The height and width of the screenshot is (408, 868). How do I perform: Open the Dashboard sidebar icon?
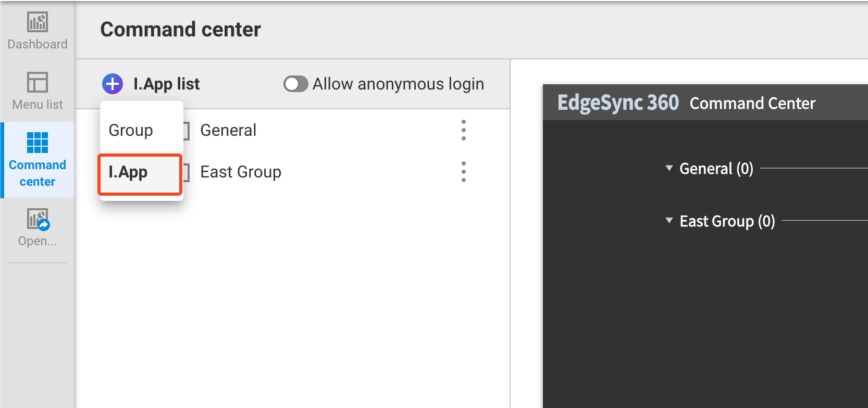pos(37,29)
